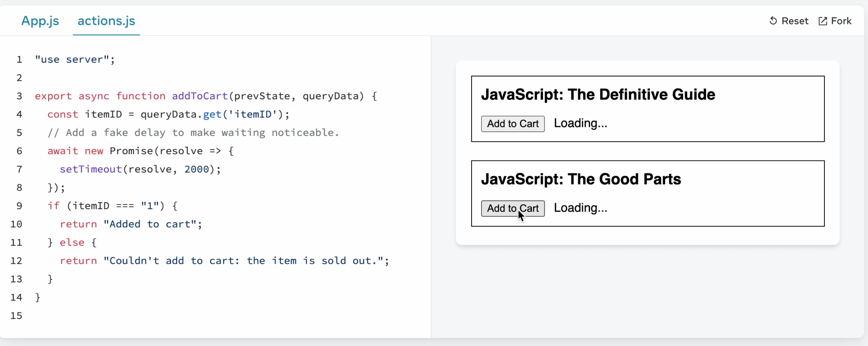Click Loading text in Good Parts card
This screenshot has width=868, height=346.
tap(580, 208)
